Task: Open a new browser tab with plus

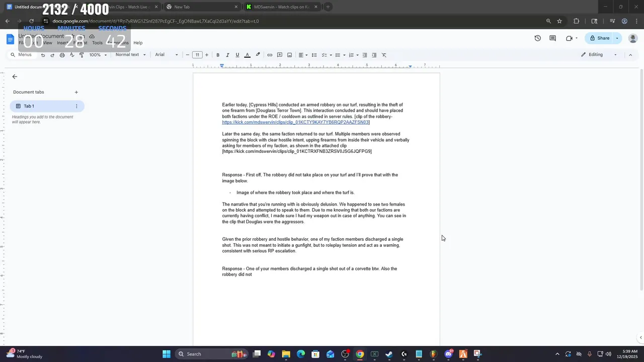Action: pyautogui.click(x=328, y=7)
